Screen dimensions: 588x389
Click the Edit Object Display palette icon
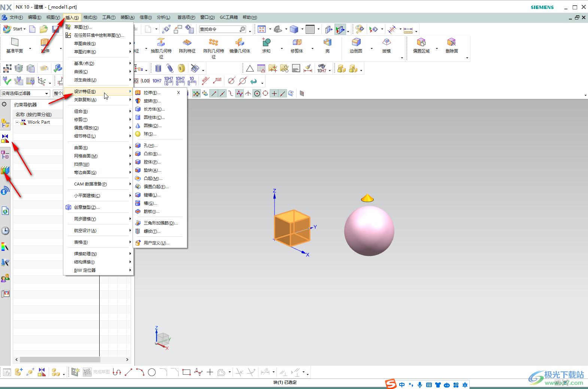359,29
